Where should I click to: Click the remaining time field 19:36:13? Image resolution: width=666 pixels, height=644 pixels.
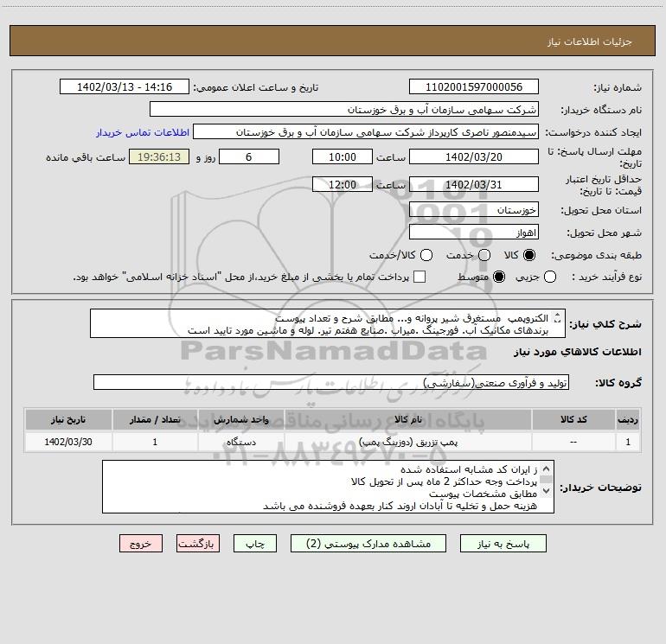coord(159,156)
